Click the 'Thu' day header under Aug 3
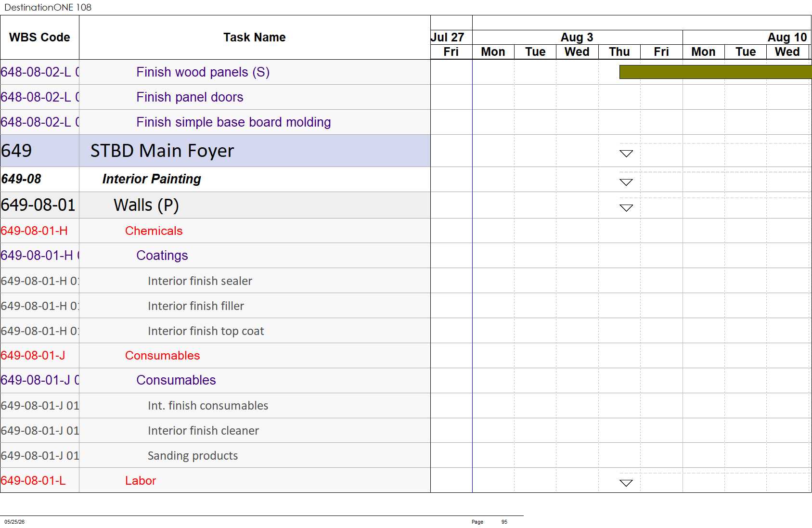The image size is (812, 528). point(619,52)
